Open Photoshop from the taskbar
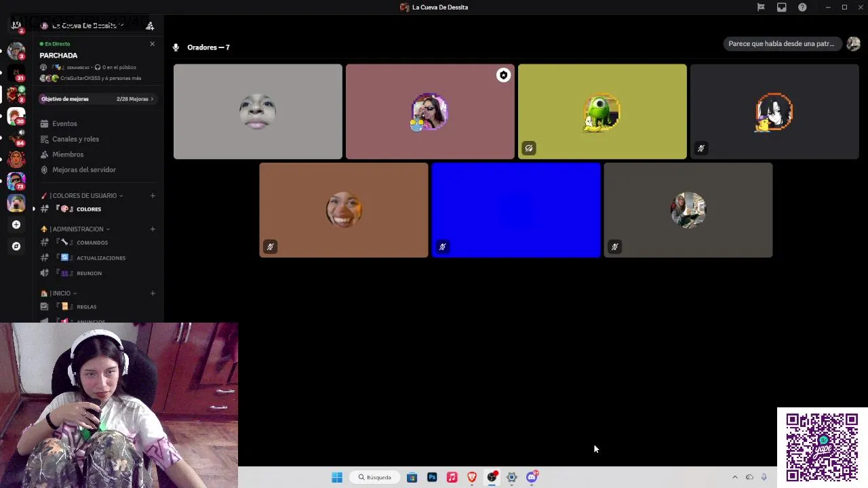868x488 pixels. tap(432, 477)
